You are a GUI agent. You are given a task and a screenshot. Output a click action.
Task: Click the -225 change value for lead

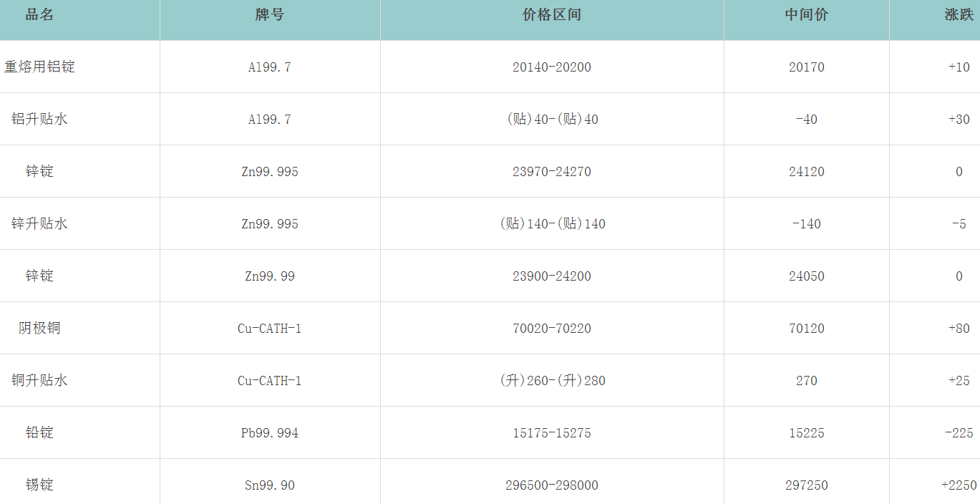pos(959,433)
